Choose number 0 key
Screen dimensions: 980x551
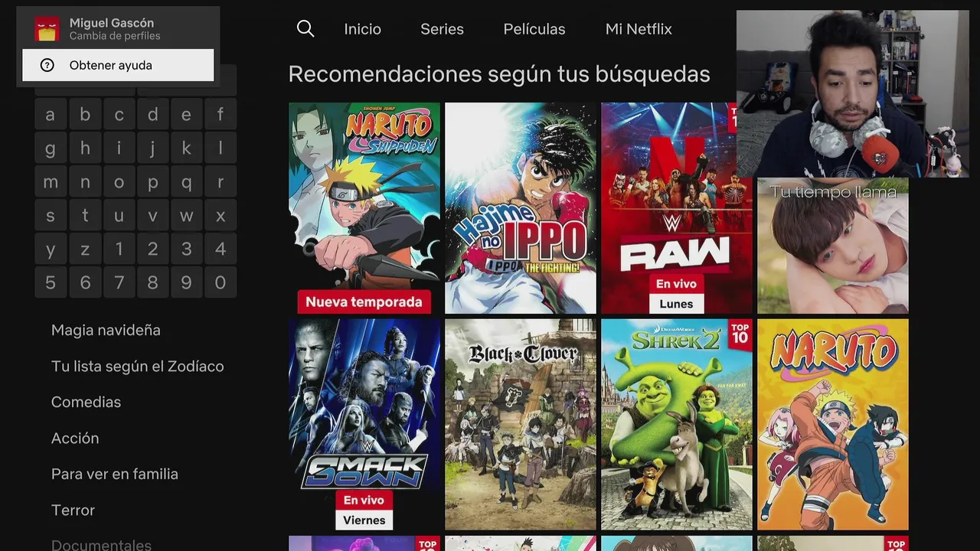[220, 283]
